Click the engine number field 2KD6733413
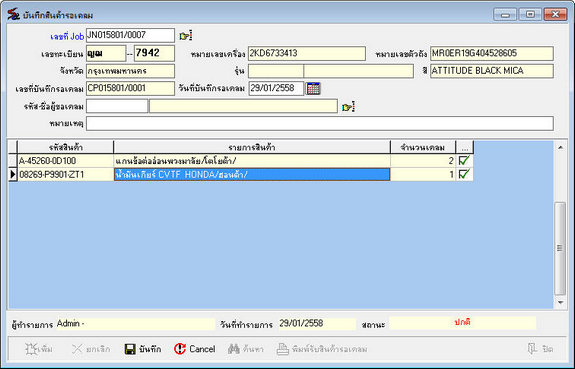 click(307, 54)
